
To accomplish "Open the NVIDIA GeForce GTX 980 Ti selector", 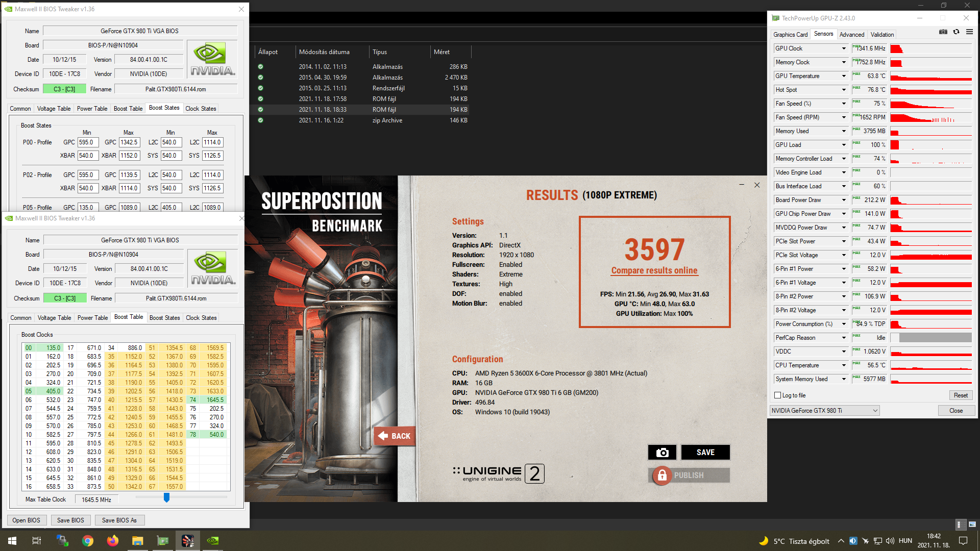I will 825,411.
